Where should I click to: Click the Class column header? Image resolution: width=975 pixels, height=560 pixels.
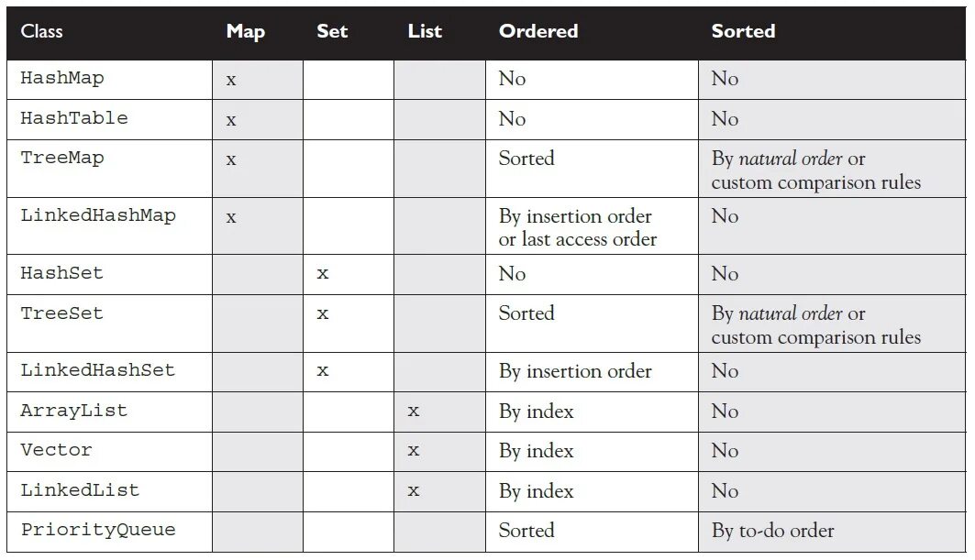(42, 31)
